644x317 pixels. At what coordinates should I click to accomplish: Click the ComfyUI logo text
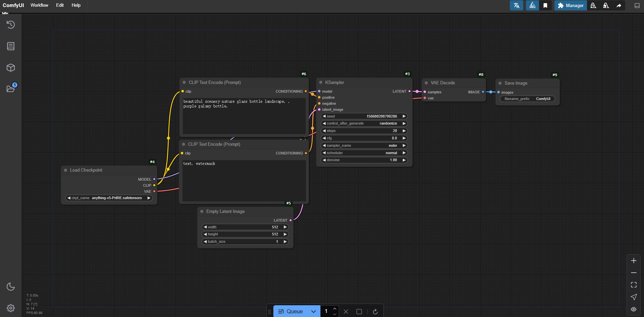[x=13, y=5]
